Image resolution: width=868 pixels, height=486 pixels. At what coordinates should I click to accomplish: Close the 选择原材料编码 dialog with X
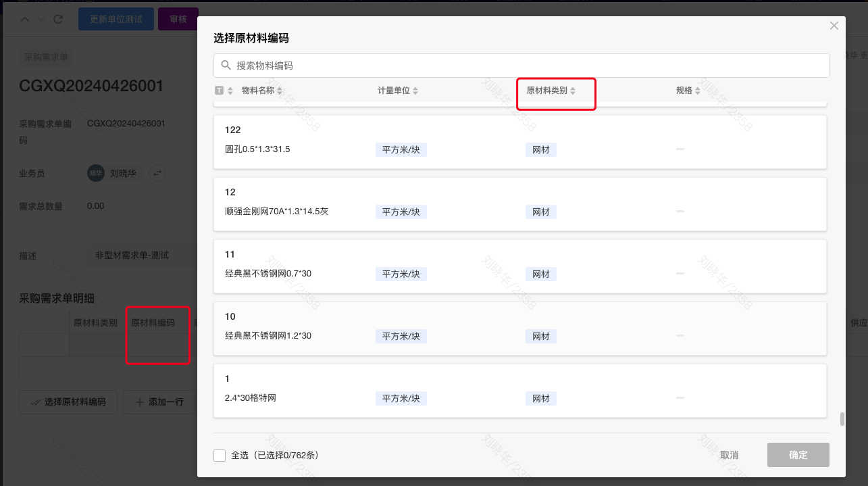(834, 26)
